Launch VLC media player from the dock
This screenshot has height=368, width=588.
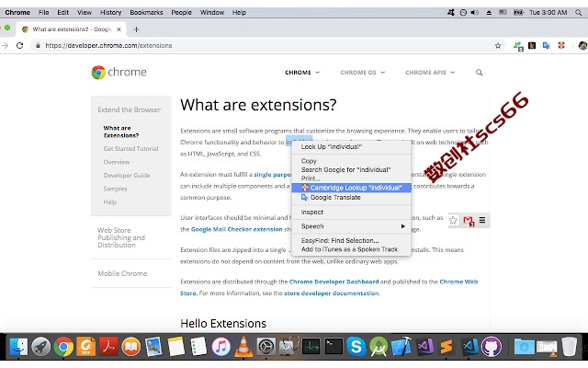(243, 347)
